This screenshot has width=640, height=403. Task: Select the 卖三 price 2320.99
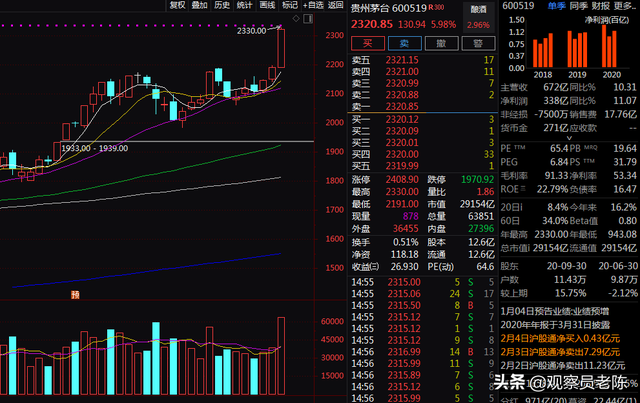(x=402, y=83)
